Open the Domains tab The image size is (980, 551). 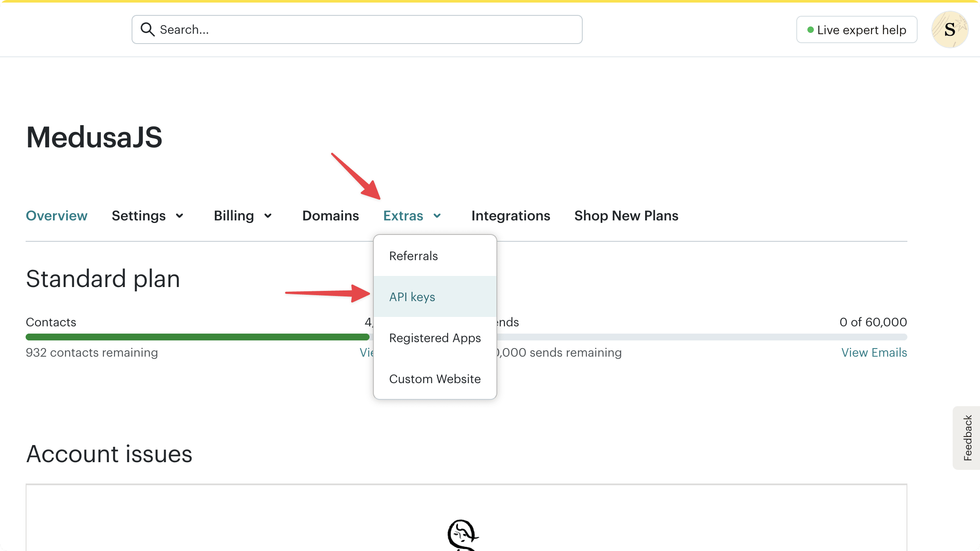(330, 215)
